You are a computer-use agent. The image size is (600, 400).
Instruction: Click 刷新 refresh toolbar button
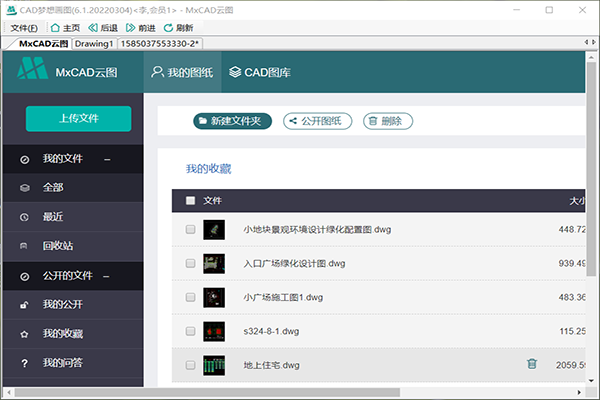point(178,28)
